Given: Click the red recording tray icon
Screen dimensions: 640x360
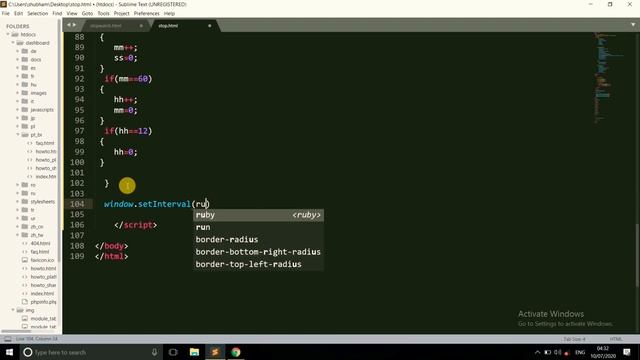Looking at the screenshot, I should point(567,353).
